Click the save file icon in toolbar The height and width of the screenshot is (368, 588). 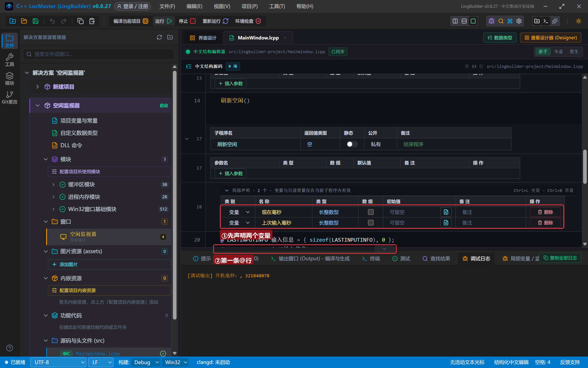click(x=36, y=21)
